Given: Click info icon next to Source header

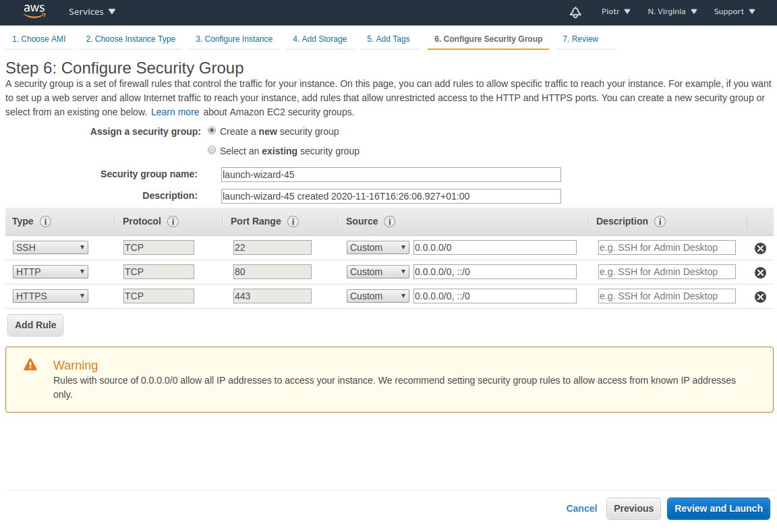Looking at the screenshot, I should 389,221.
